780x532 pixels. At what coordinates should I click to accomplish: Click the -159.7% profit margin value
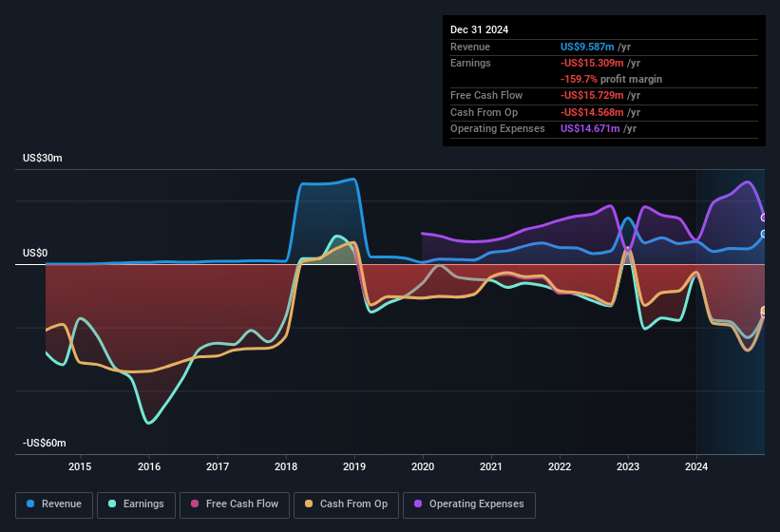[579, 79]
